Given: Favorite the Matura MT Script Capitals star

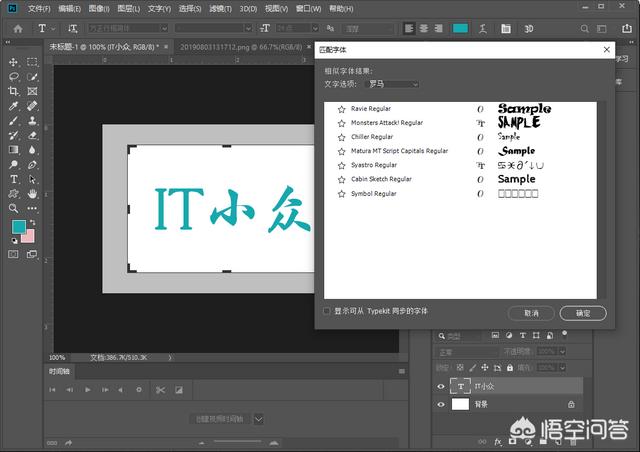Looking at the screenshot, I should click(342, 151).
